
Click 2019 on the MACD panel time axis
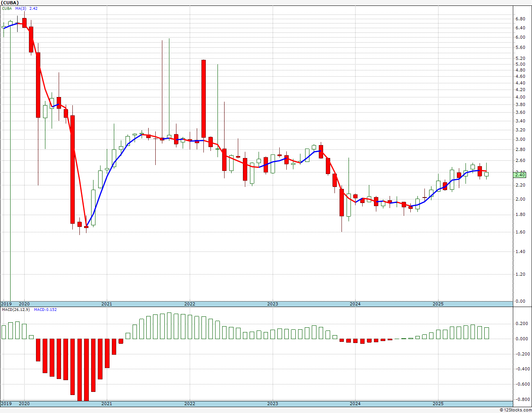6,404
